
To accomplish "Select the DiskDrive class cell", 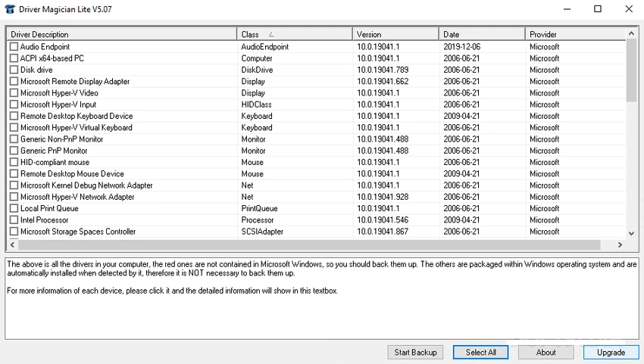I will (257, 70).
